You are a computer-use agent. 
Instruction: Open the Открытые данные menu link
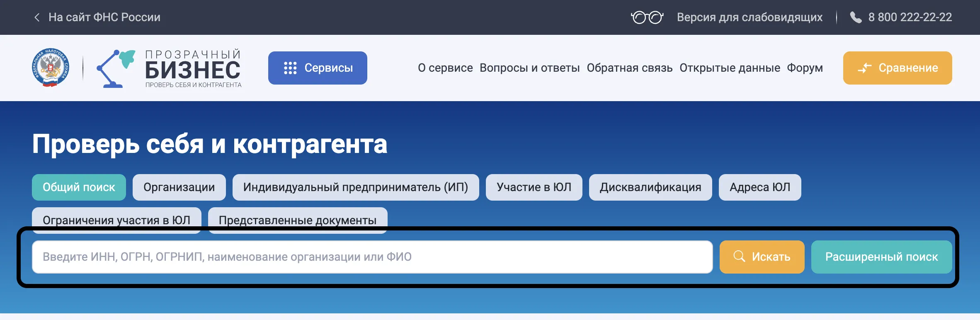click(730, 68)
